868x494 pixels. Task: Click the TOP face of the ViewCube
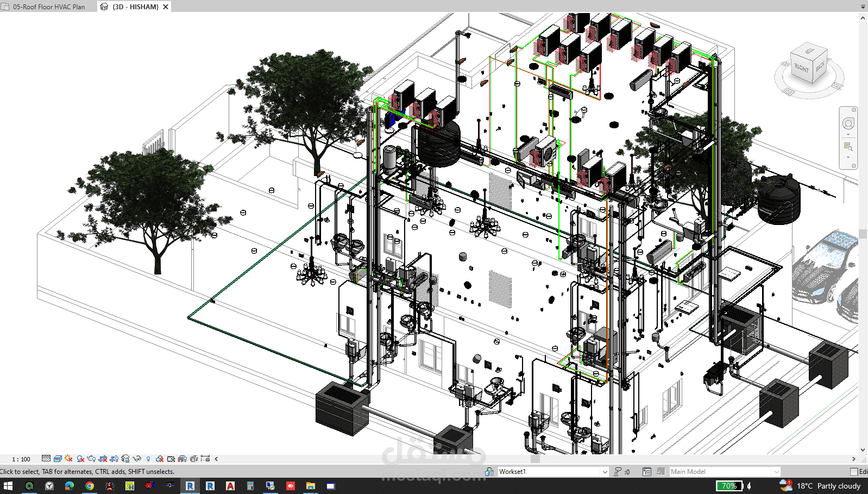tap(809, 50)
